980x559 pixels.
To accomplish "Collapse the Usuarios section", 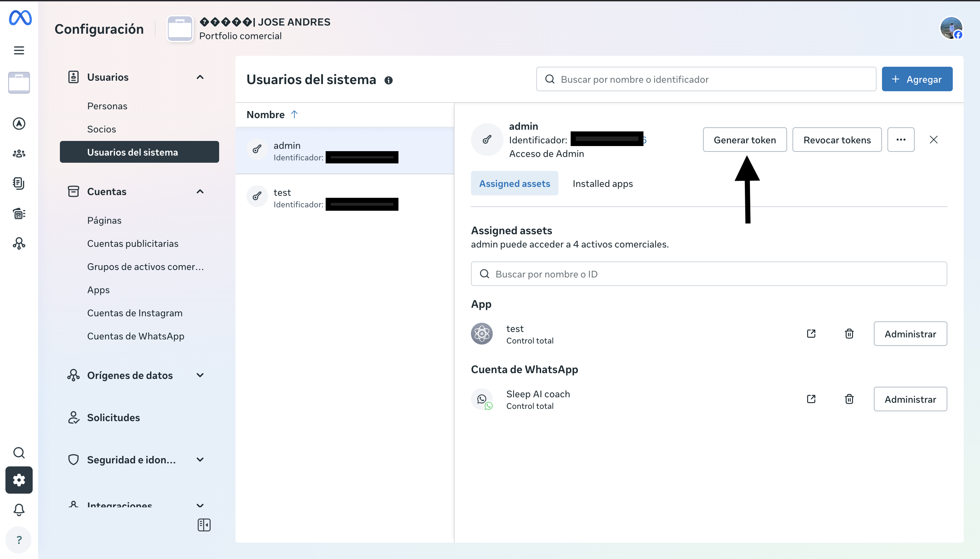I will click(200, 77).
